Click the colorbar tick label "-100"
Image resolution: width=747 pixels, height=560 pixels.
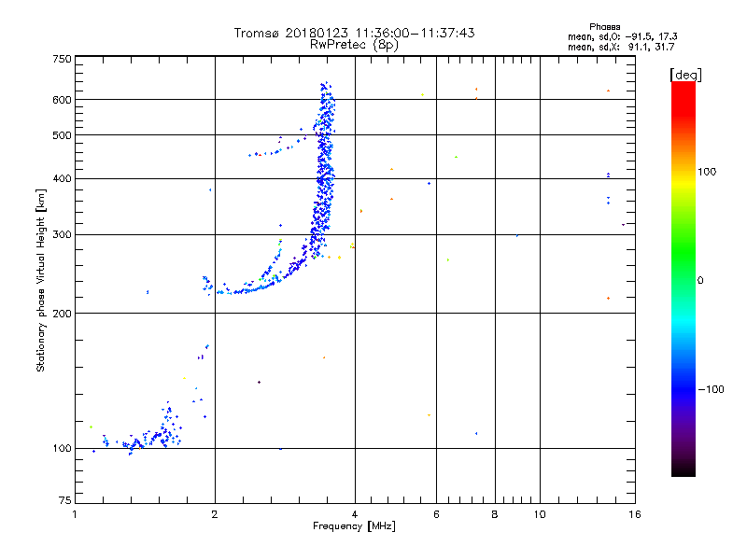[711, 389]
